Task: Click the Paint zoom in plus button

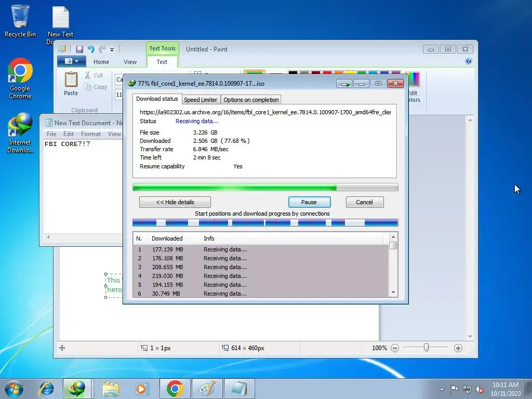Action: pos(458,348)
